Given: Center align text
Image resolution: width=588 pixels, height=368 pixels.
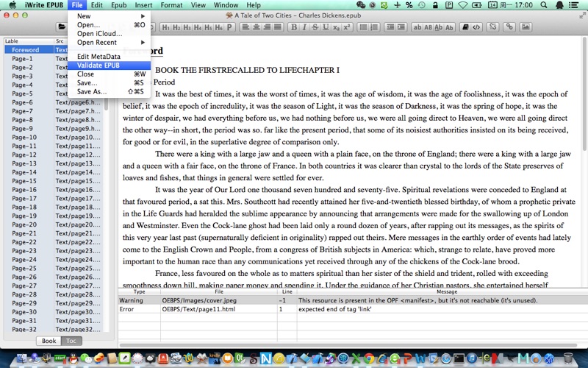Looking at the screenshot, I should coord(256,27).
